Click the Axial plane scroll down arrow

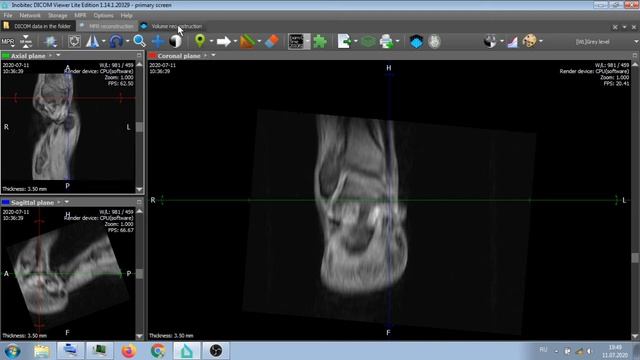pyautogui.click(x=139, y=189)
